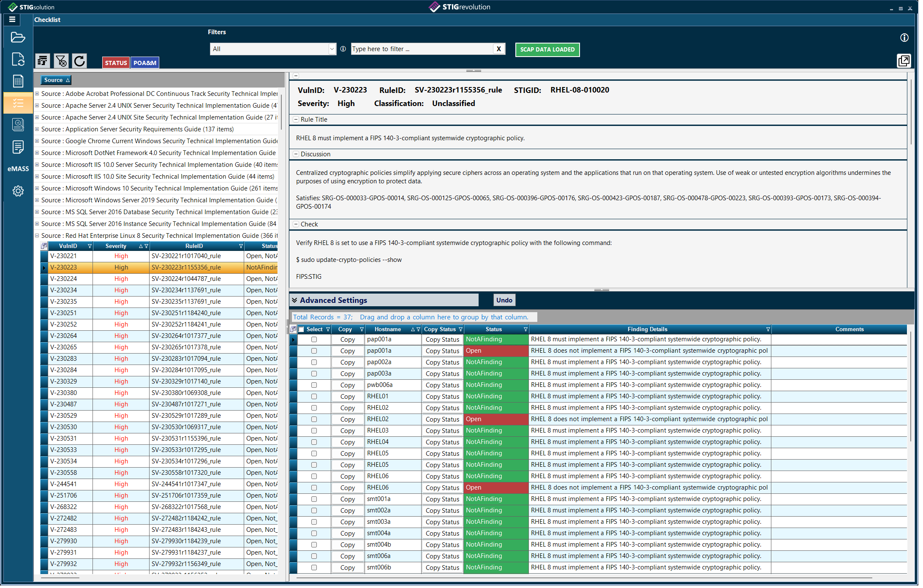This screenshot has width=923, height=588.
Task: Sort by the Severity column header
Action: click(116, 246)
